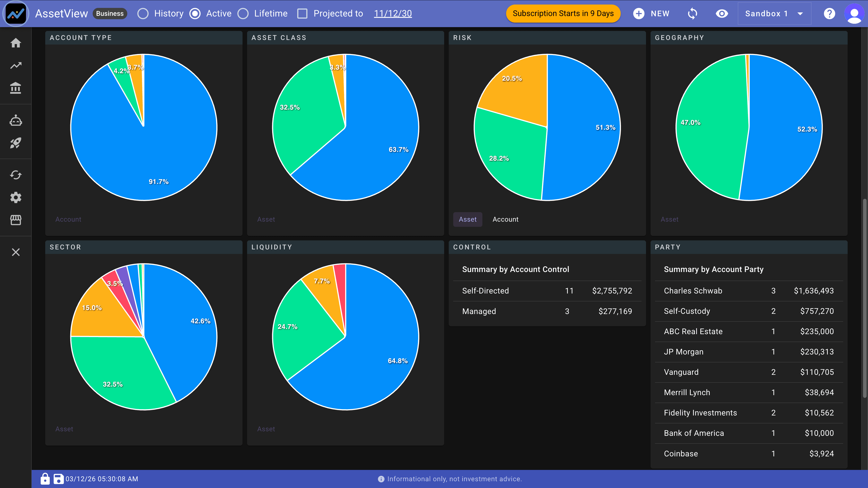Click the help question mark icon

coord(829,14)
